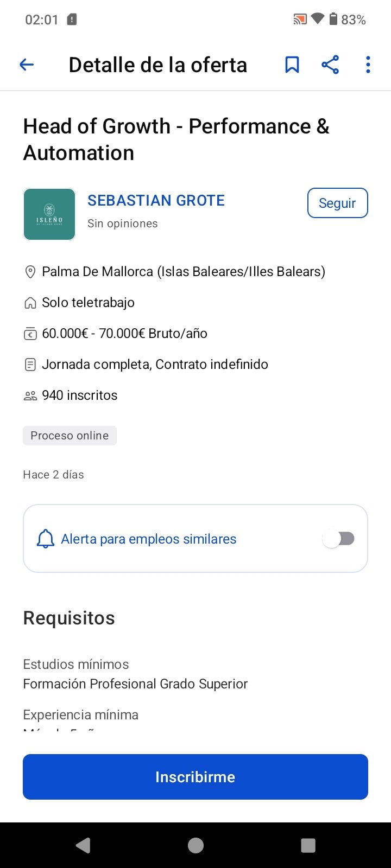The width and height of the screenshot is (391, 868).
Task: Tap the Proceso online tag
Action: pos(70,436)
